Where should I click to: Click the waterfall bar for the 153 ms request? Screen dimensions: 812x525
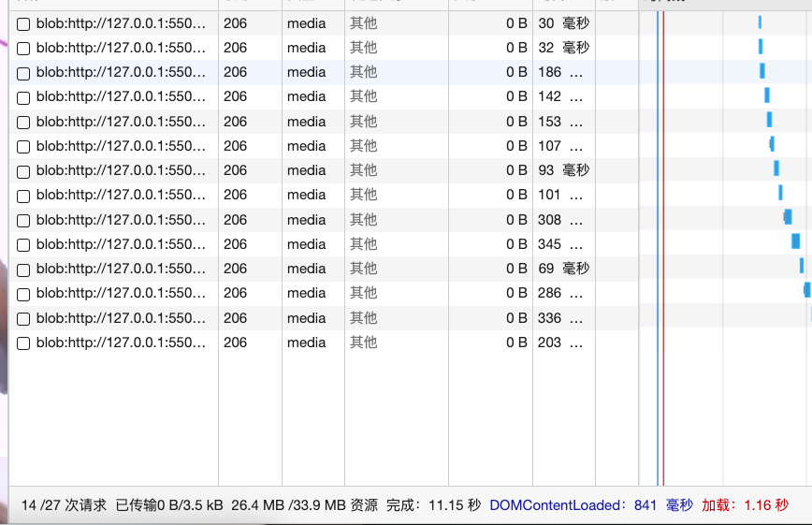click(x=769, y=120)
